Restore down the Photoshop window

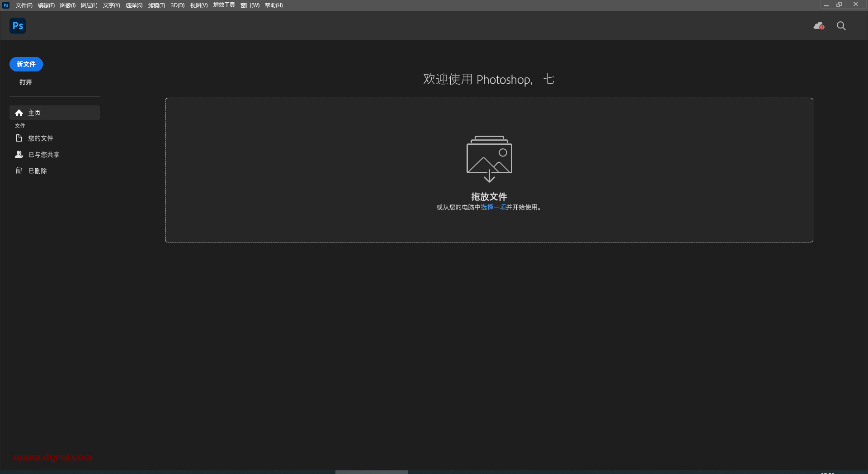[x=839, y=5]
